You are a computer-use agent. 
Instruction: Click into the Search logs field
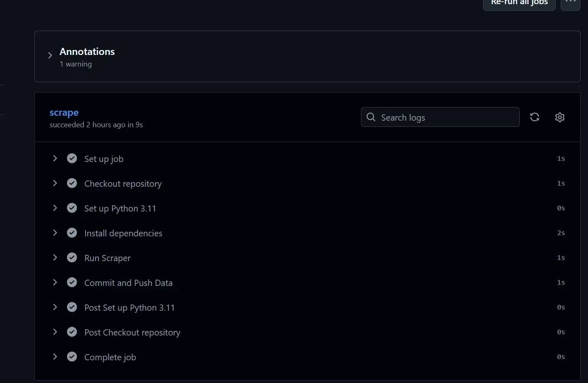click(447, 117)
